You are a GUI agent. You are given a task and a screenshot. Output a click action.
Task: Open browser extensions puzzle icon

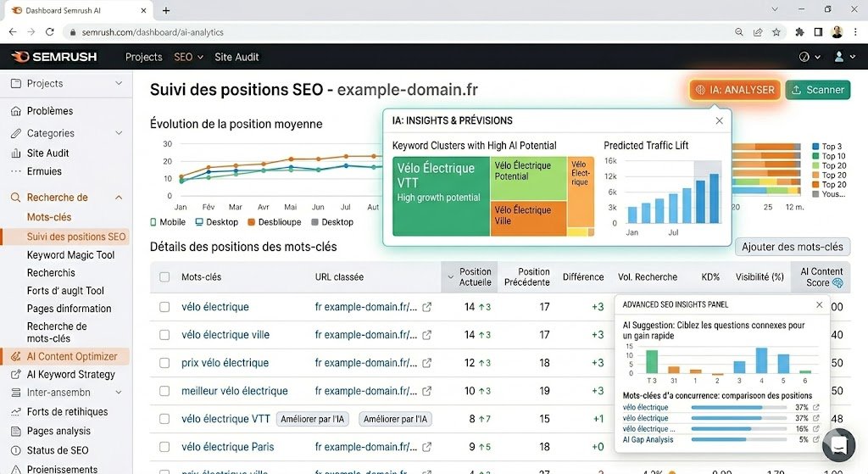(799, 32)
